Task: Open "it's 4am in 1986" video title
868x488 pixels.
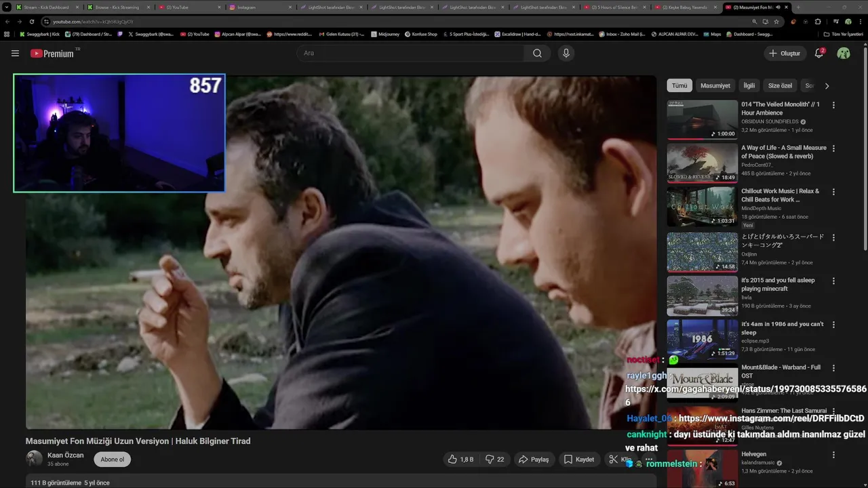Action: [x=782, y=328]
